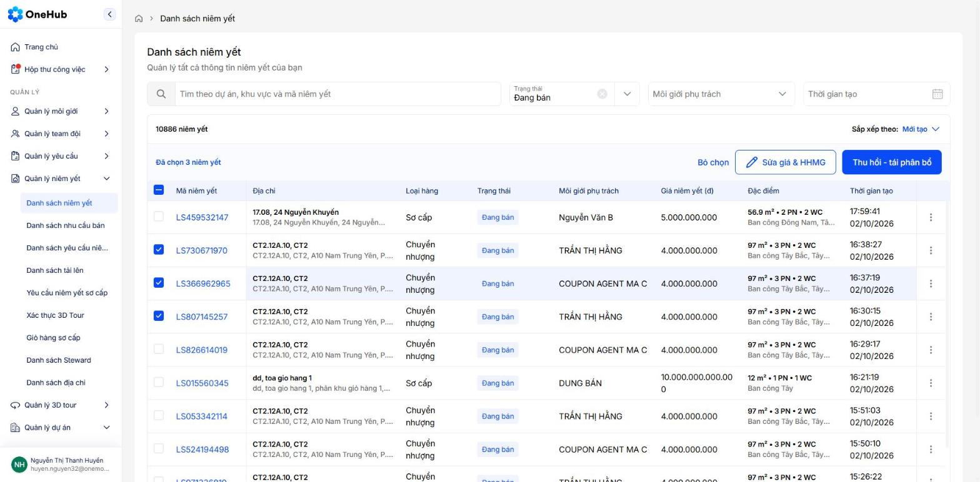
Task: Toggle the select-all header checkbox
Action: [x=159, y=190]
